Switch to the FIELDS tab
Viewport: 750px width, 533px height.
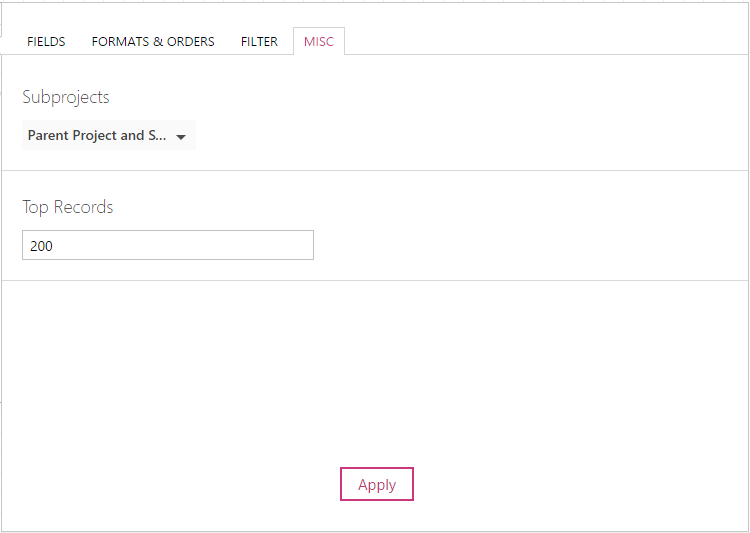(46, 42)
